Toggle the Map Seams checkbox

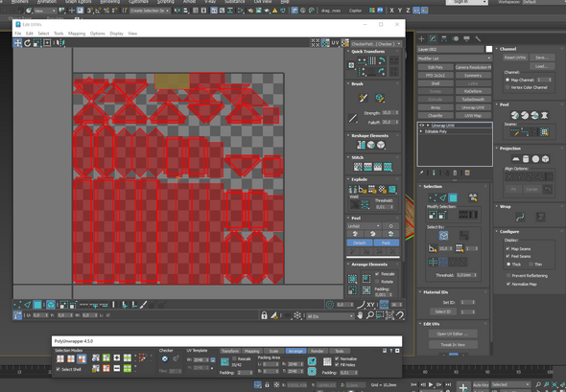507,248
